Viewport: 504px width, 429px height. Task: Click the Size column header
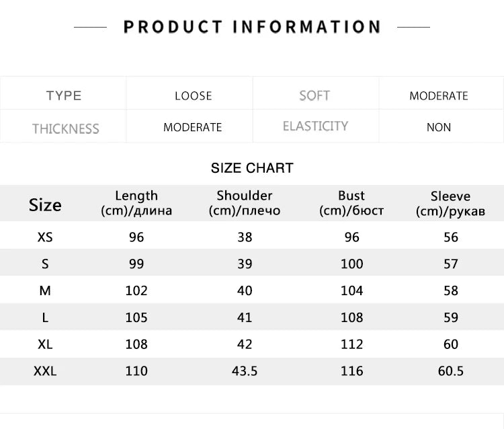pyautogui.click(x=45, y=204)
